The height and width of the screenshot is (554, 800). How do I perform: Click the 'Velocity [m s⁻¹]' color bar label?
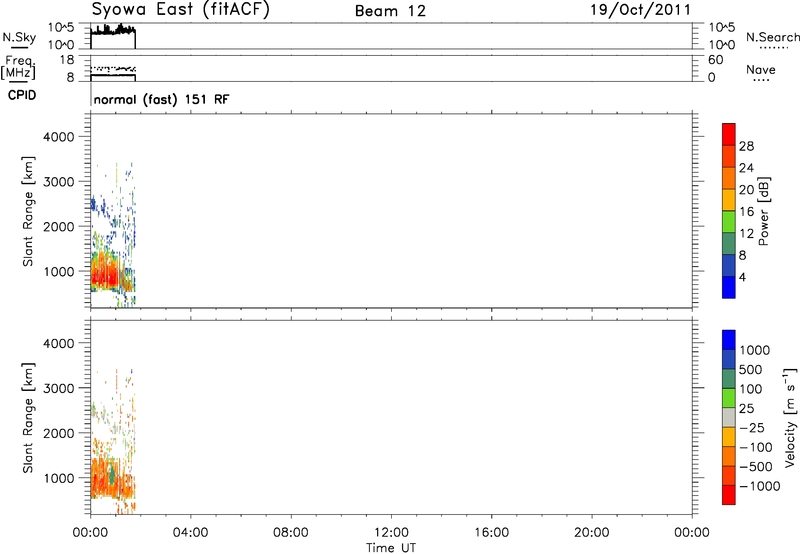coord(790,417)
